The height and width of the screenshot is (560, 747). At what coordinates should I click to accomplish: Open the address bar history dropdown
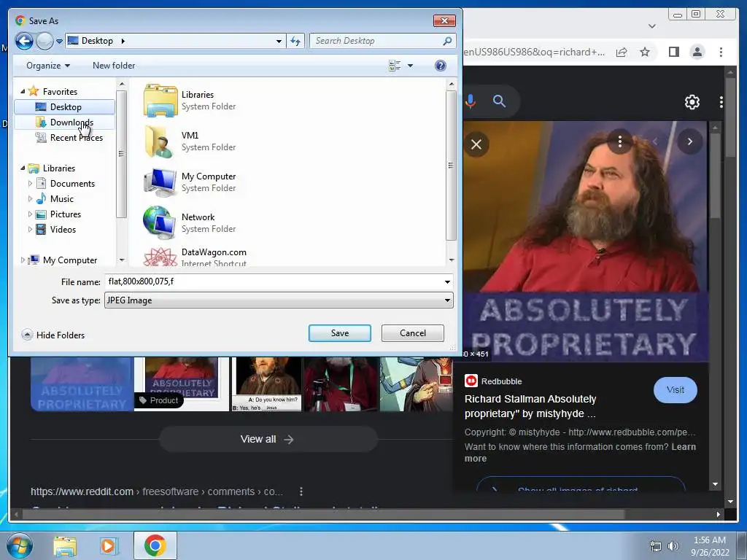pos(279,41)
